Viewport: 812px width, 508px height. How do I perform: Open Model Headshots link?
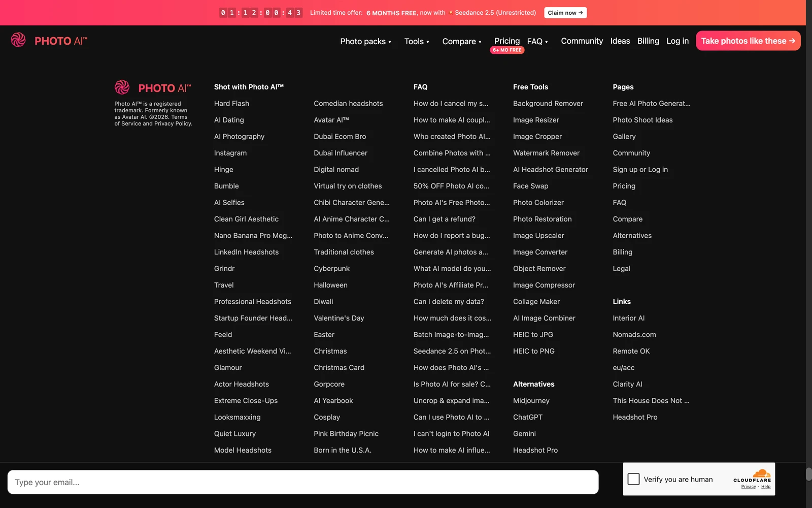click(243, 450)
